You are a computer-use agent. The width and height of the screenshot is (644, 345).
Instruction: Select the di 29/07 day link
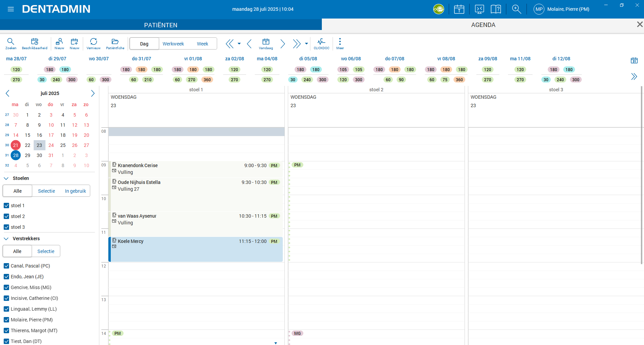(x=57, y=59)
